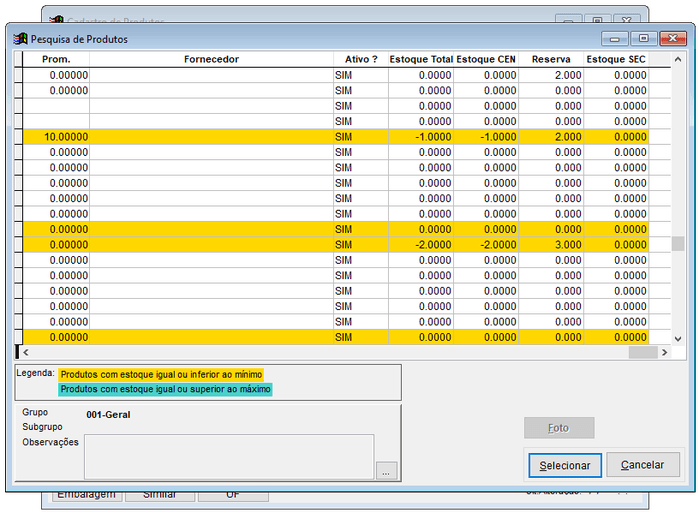The width and height of the screenshot is (699, 513).
Task: Click Similar button in the background window
Action: (160, 496)
